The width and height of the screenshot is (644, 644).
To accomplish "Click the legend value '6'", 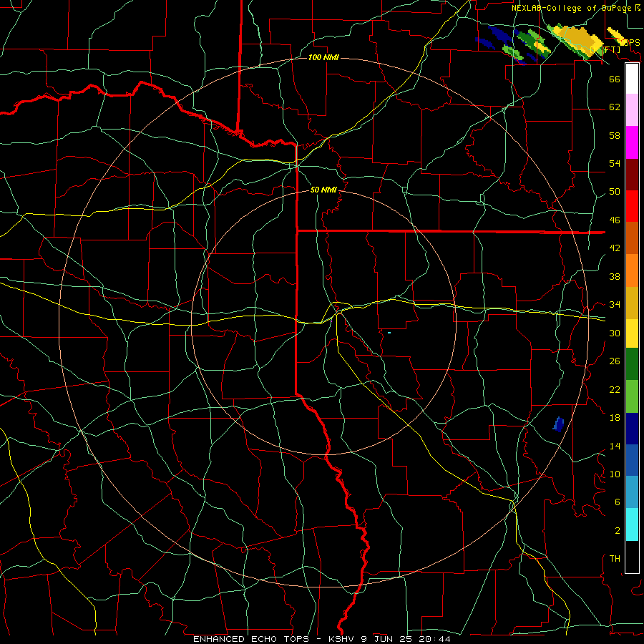I will [617, 502].
